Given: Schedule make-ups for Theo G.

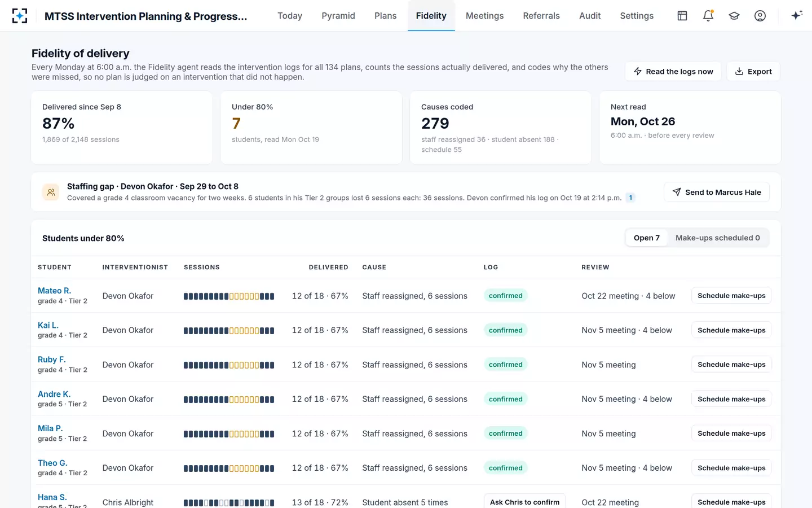Looking at the screenshot, I should pyautogui.click(x=731, y=468).
